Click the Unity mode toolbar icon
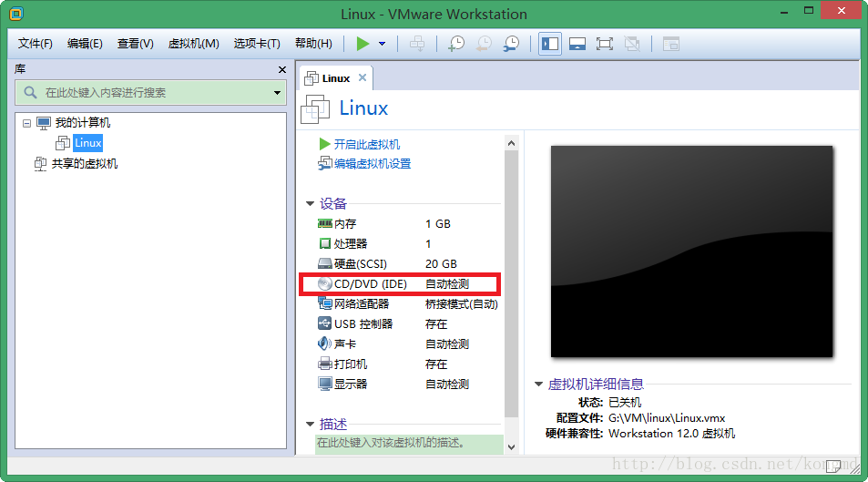Image resolution: width=868 pixels, height=482 pixels. (632, 44)
